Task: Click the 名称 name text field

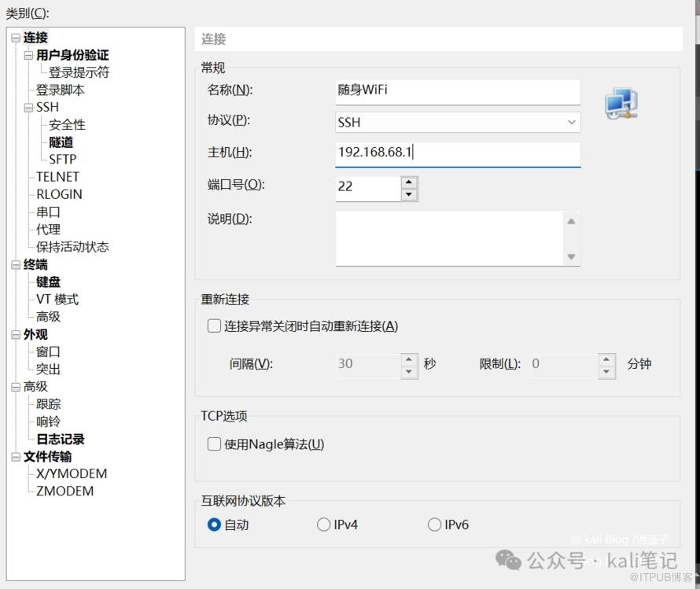Action: coord(456,90)
